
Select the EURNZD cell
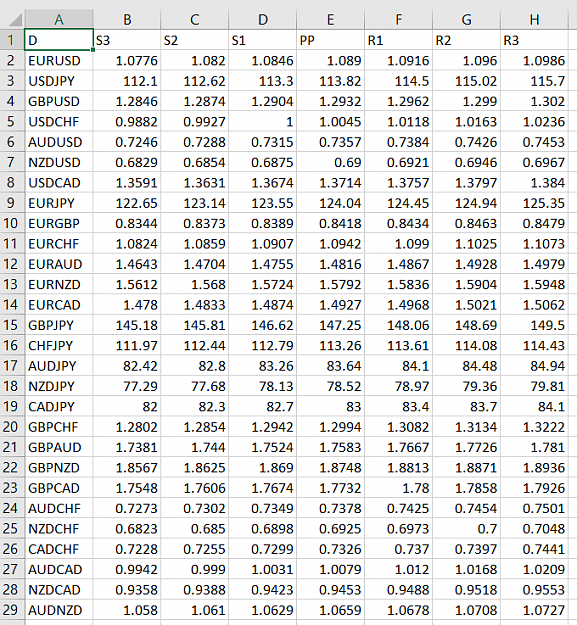[x=59, y=284]
